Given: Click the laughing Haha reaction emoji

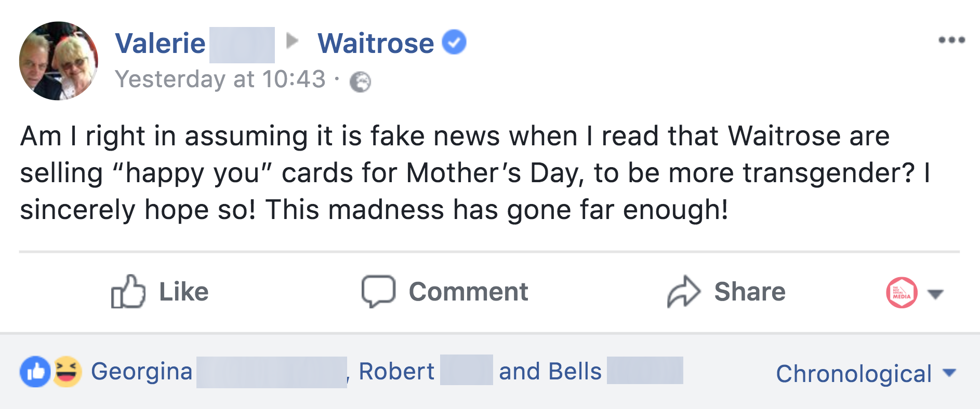Looking at the screenshot, I should coord(67,372).
